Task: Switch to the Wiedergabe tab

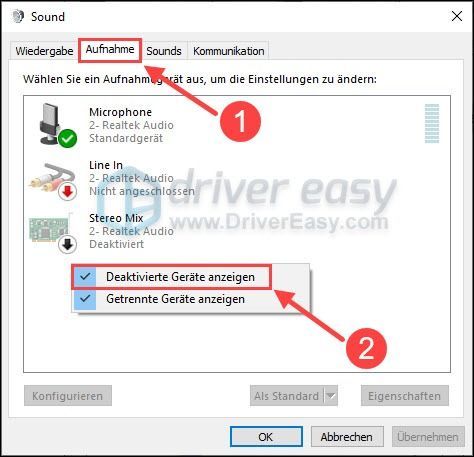Action: [44, 51]
